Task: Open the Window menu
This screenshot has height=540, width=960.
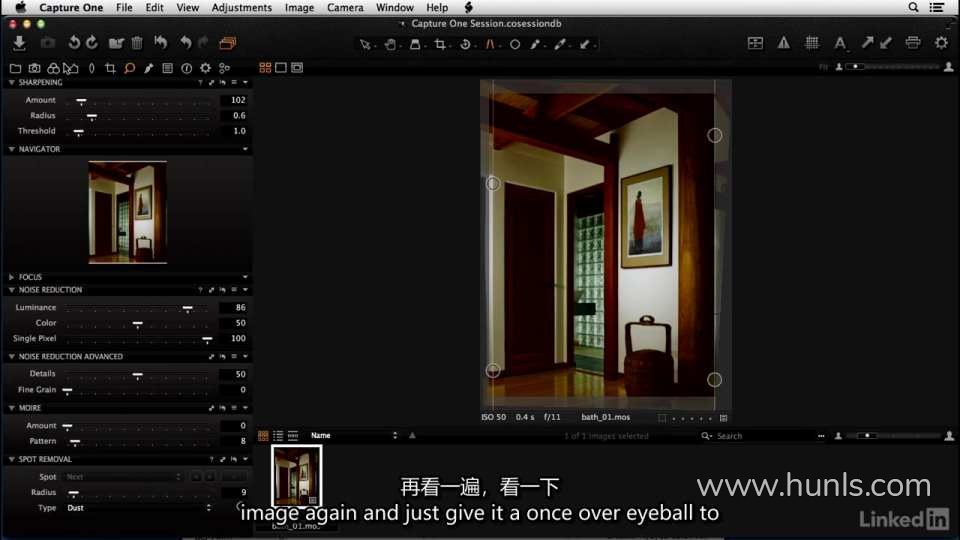Action: click(395, 7)
